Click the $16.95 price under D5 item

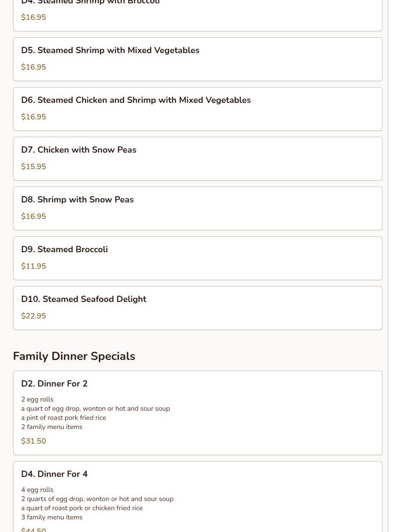pos(34,67)
